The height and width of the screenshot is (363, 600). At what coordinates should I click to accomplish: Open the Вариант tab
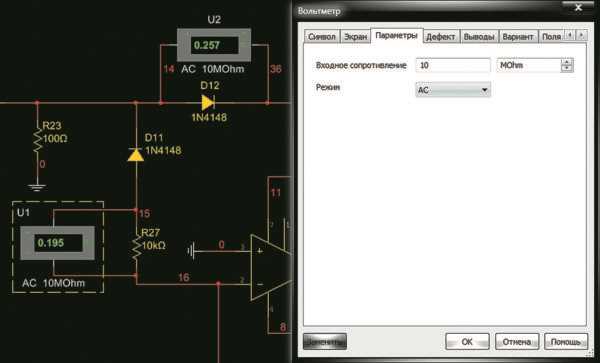pos(518,37)
